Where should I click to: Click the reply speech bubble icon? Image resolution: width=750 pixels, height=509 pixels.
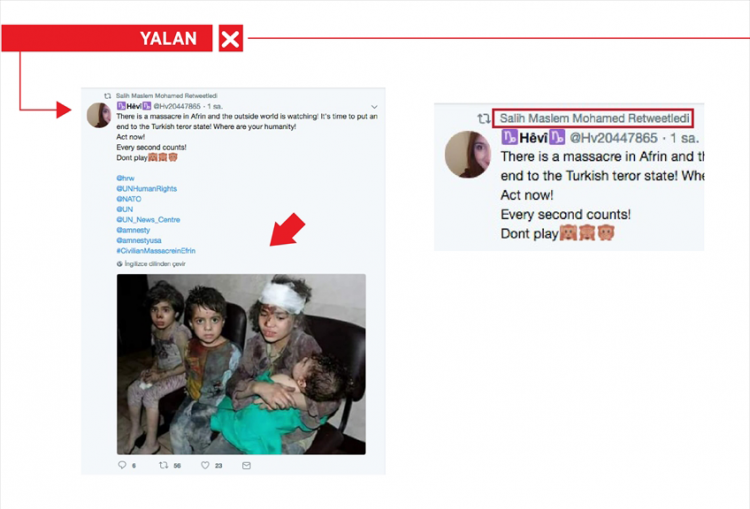[x=122, y=465]
